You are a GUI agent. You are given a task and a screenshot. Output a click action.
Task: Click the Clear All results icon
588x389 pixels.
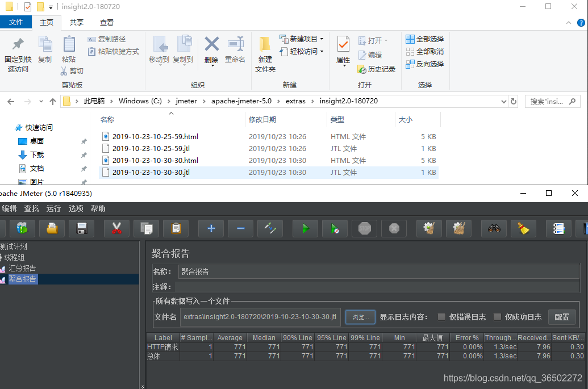(x=458, y=228)
